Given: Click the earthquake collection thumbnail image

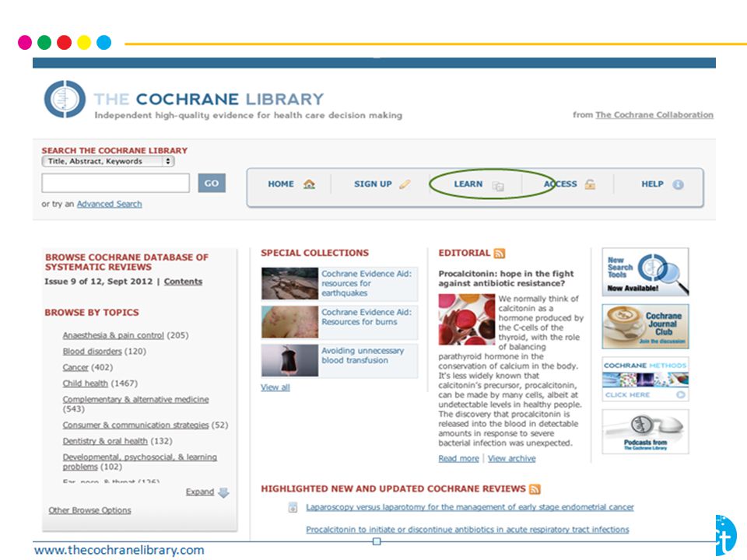Looking at the screenshot, I should point(289,283).
